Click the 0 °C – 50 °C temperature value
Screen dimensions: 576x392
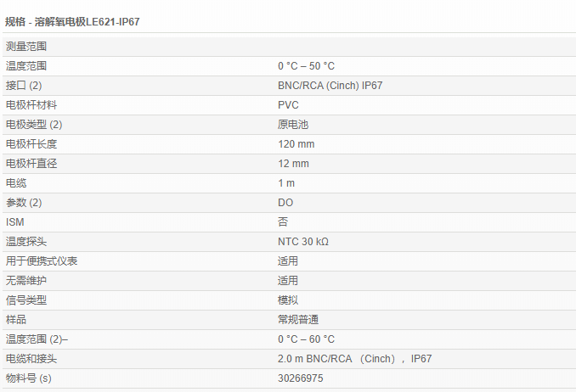(306, 66)
